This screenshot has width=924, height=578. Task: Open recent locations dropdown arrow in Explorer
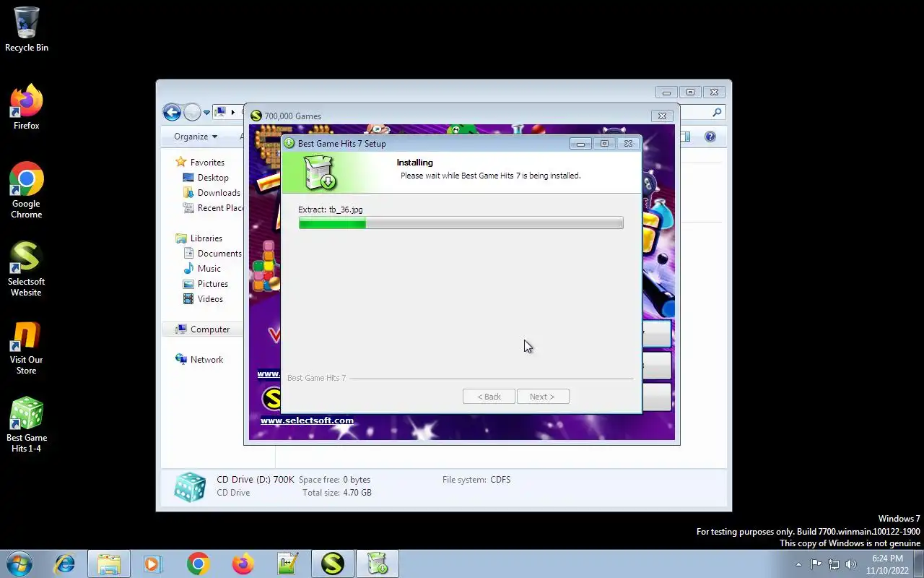[206, 113]
